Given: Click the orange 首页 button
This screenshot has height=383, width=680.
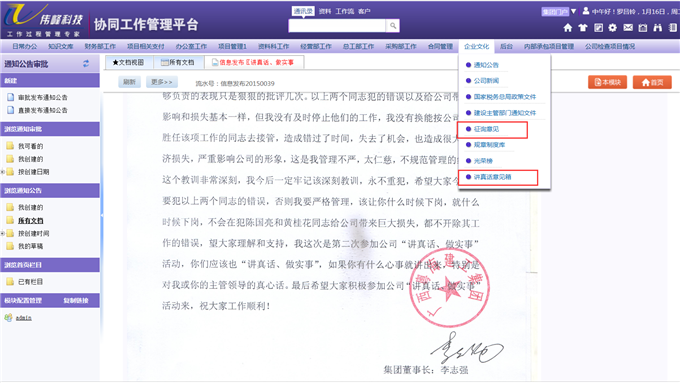Looking at the screenshot, I should tap(652, 82).
